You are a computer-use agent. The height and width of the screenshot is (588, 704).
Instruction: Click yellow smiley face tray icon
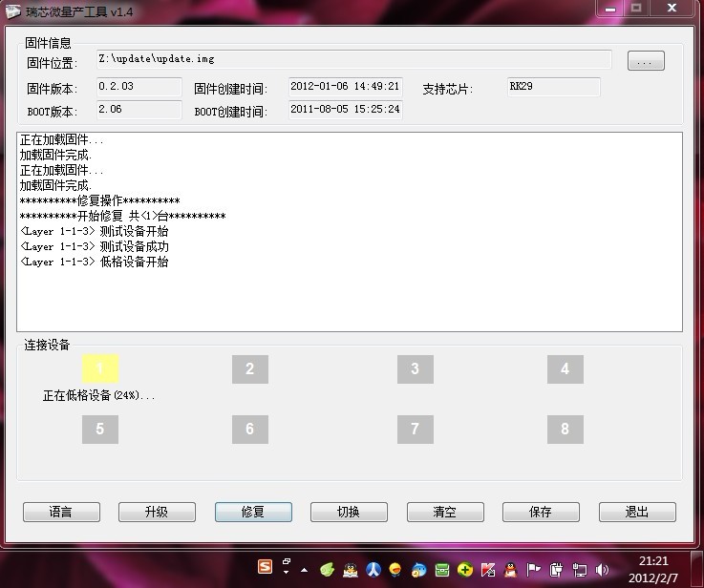(395, 570)
